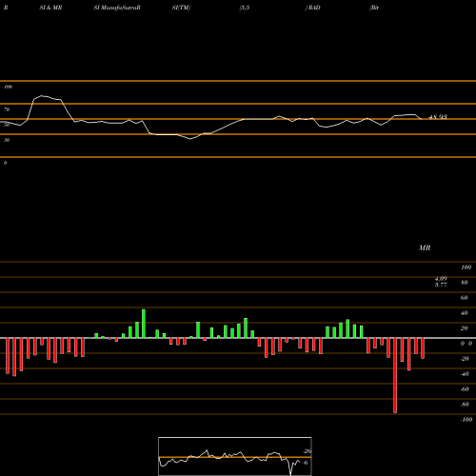Click the '-40' axis label on lower chart
476x476 pixels.
pos(465,374)
